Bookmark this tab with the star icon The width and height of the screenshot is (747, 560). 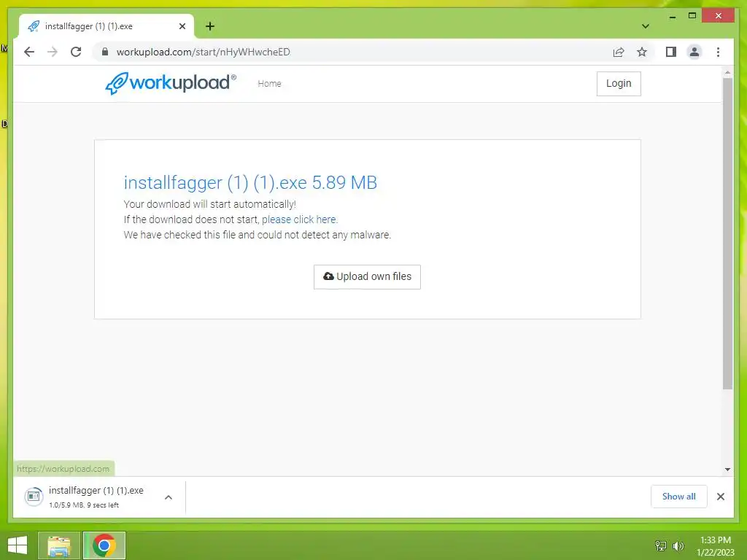click(642, 52)
